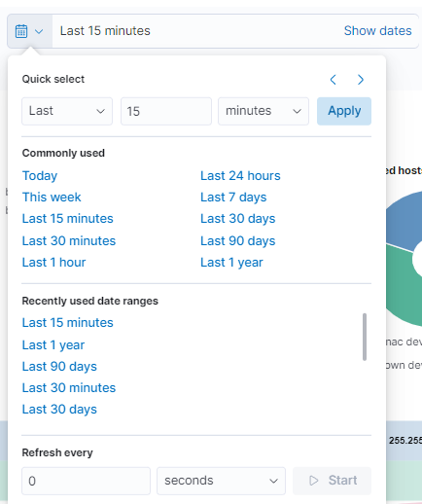Choose Last 24 hours range
This screenshot has width=422, height=504.
coord(240,176)
